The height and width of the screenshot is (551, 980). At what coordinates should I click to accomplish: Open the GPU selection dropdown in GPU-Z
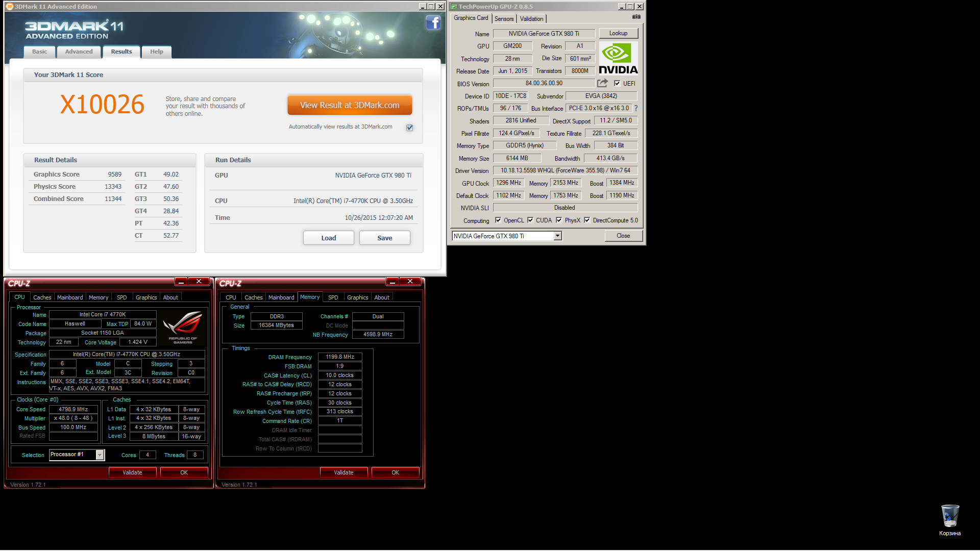click(x=557, y=236)
